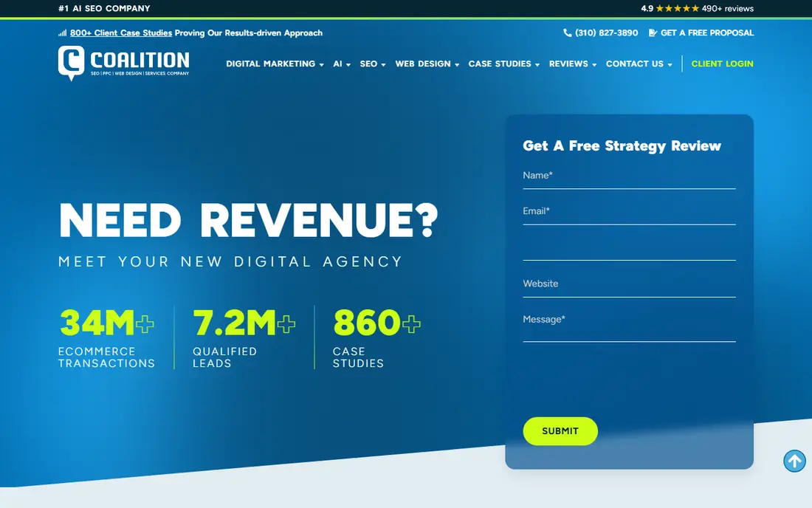Open the SEO nav item
Viewport: 812px width, 508px height.
(368, 63)
